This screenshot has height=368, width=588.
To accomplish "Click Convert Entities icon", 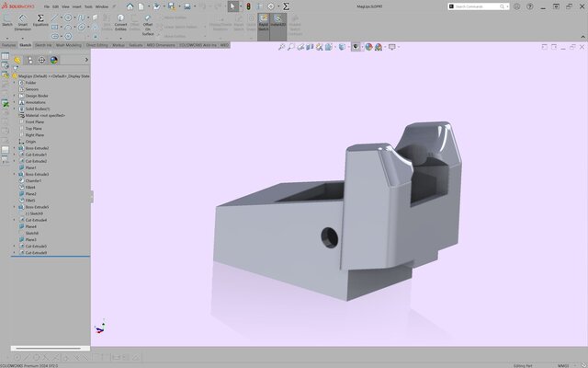I will [120, 22].
